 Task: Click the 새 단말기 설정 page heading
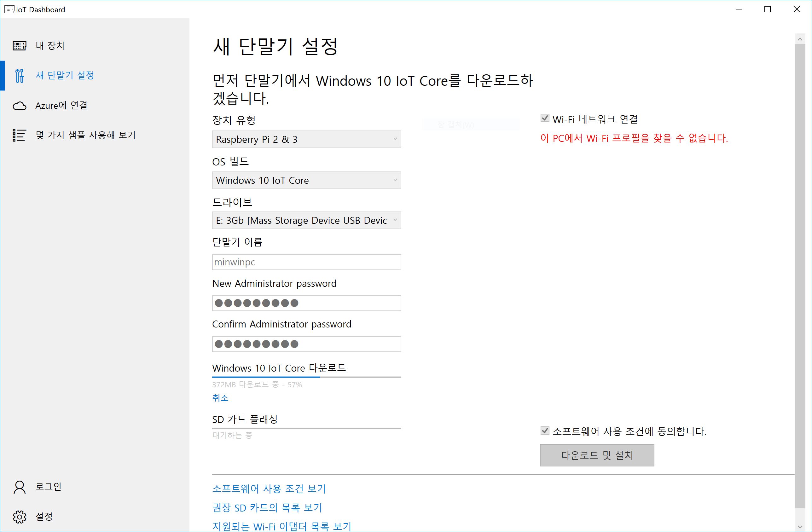pyautogui.click(x=276, y=46)
